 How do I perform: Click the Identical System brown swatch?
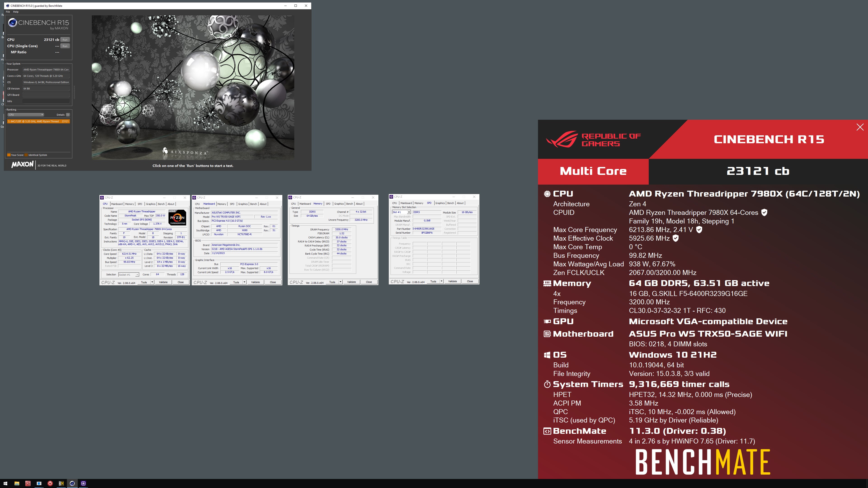[x=26, y=155]
